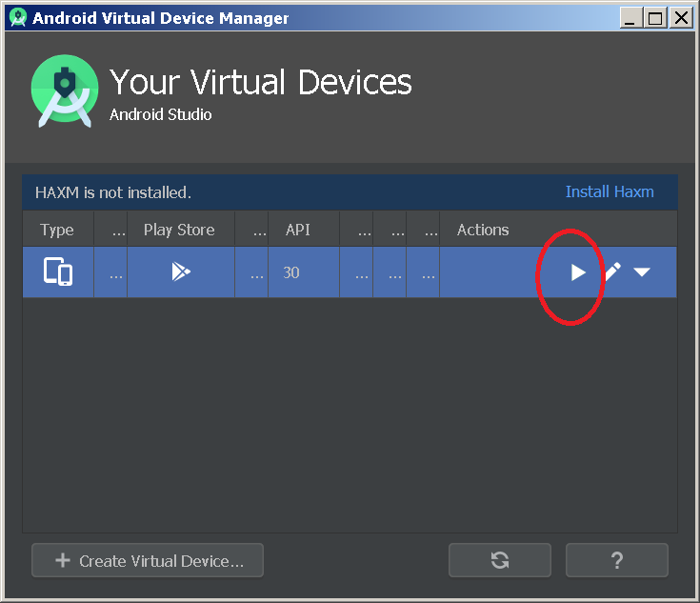Viewport: 700px width, 603px height.
Task: Click the title bar Android Studio icon
Action: click(x=18, y=17)
